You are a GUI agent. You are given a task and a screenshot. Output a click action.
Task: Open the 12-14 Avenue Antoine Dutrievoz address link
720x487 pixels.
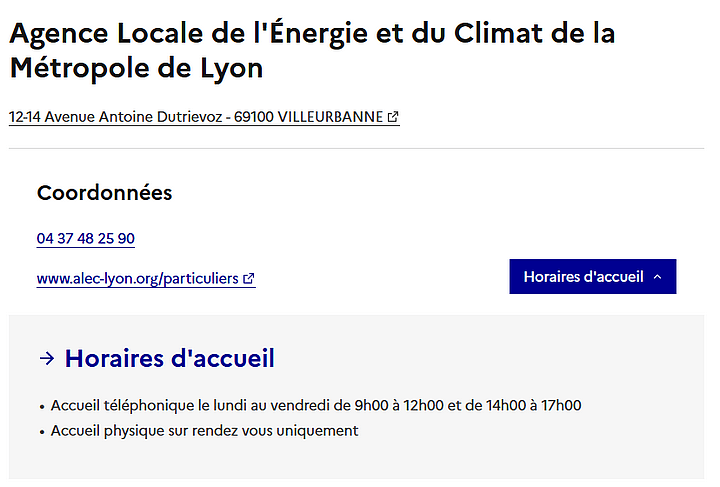click(x=204, y=117)
